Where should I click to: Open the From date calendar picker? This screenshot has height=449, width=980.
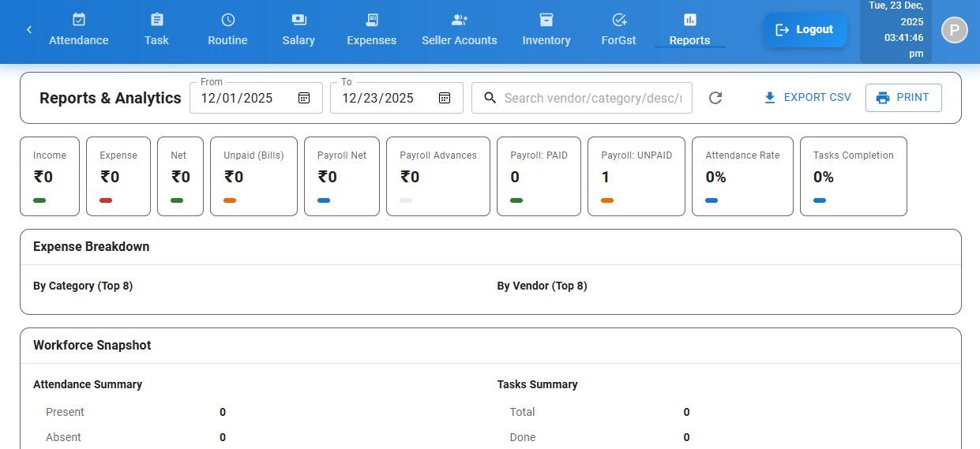tap(304, 98)
